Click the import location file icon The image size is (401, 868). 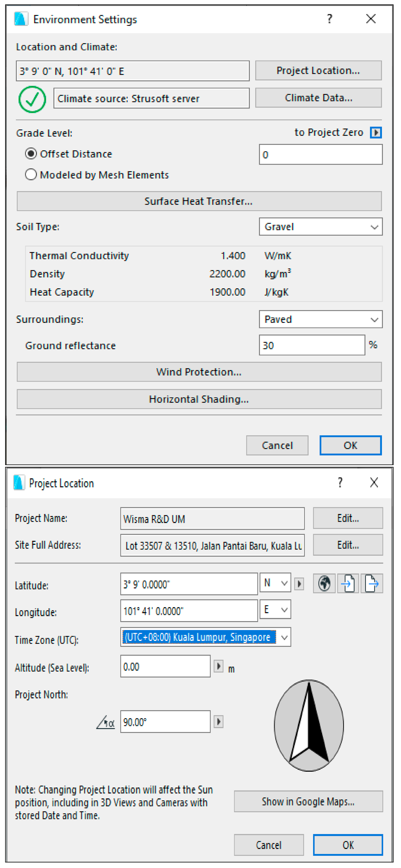pyautogui.click(x=348, y=583)
